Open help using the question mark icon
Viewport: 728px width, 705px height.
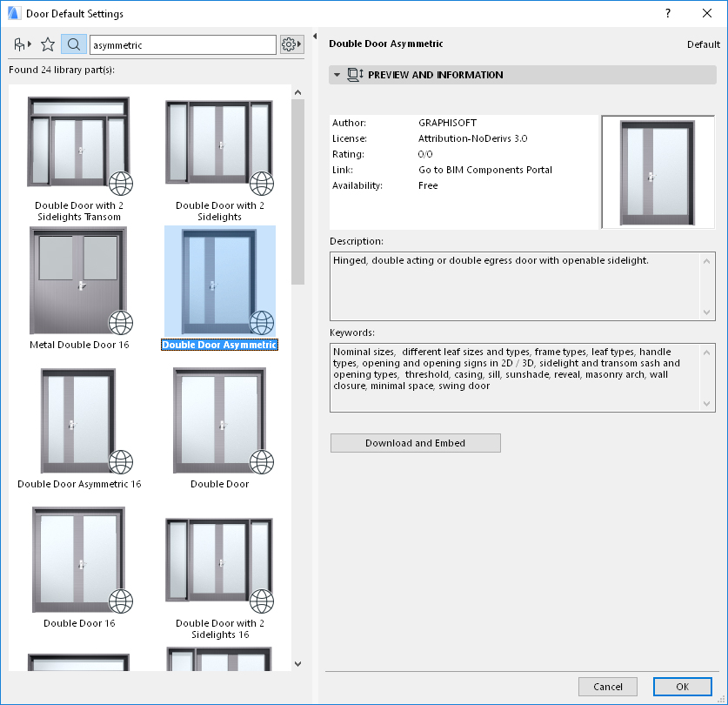pos(666,13)
